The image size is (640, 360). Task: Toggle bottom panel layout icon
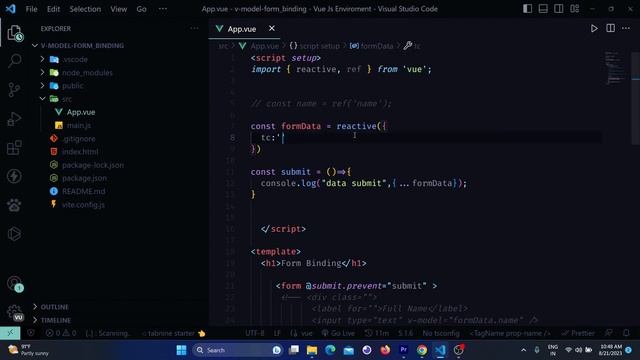(x=543, y=9)
